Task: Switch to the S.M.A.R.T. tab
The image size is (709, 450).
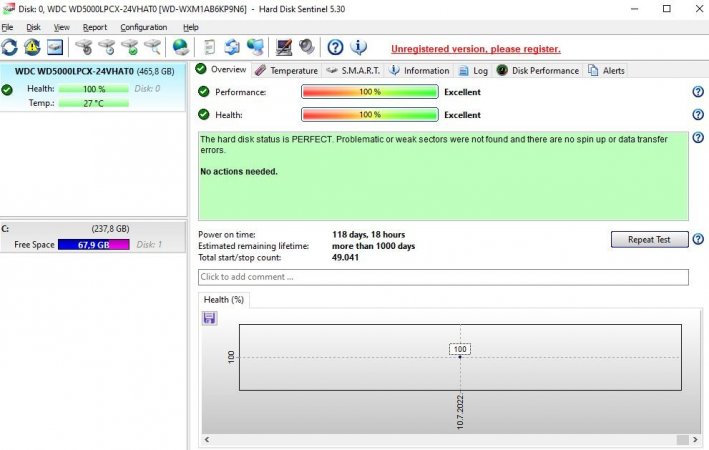Action: point(353,71)
